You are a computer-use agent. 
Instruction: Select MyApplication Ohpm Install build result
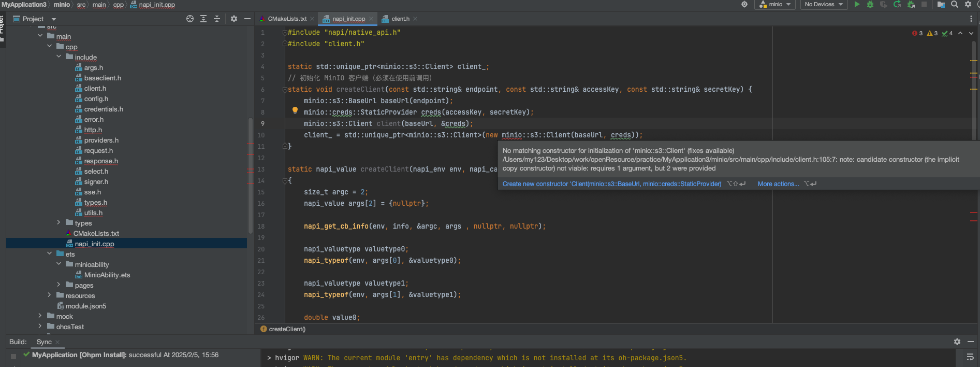(125, 355)
